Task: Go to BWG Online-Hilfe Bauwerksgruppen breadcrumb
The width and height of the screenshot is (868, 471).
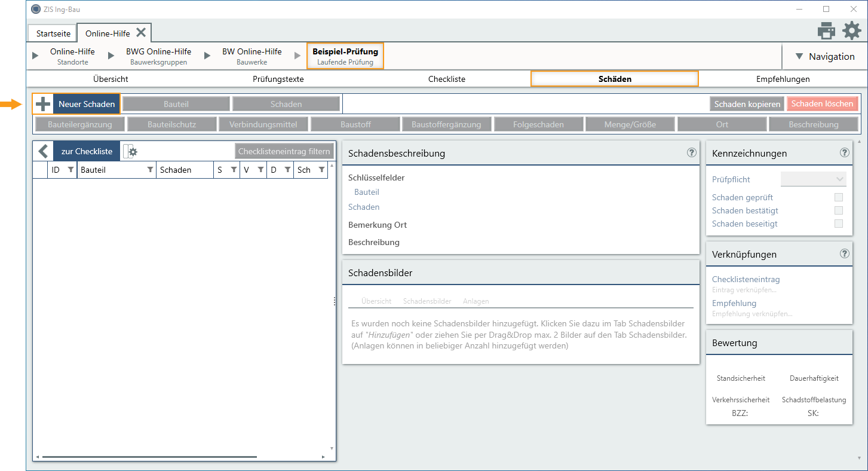Action: tap(158, 56)
